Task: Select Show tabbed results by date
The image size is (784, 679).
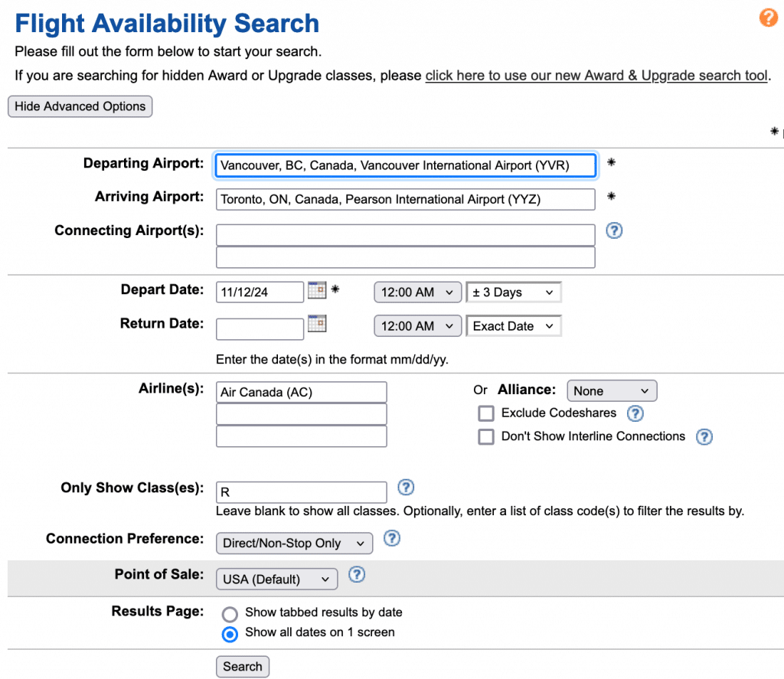Action: click(230, 614)
